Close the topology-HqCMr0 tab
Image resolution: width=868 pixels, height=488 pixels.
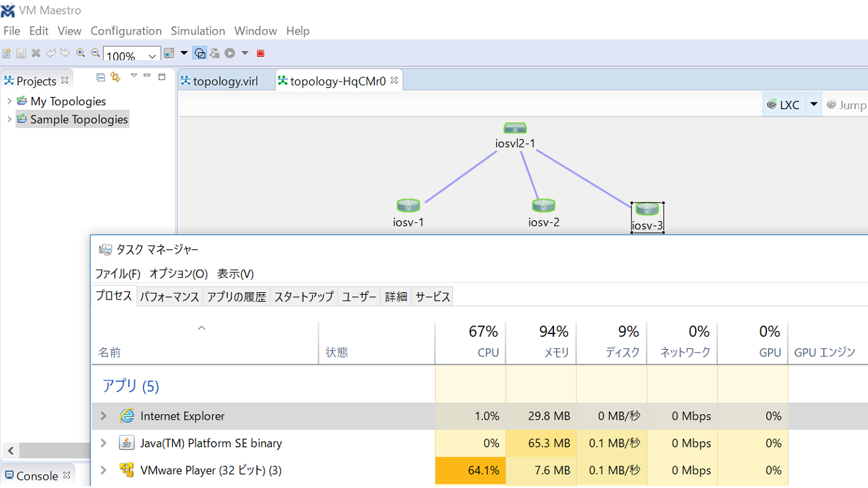point(394,80)
